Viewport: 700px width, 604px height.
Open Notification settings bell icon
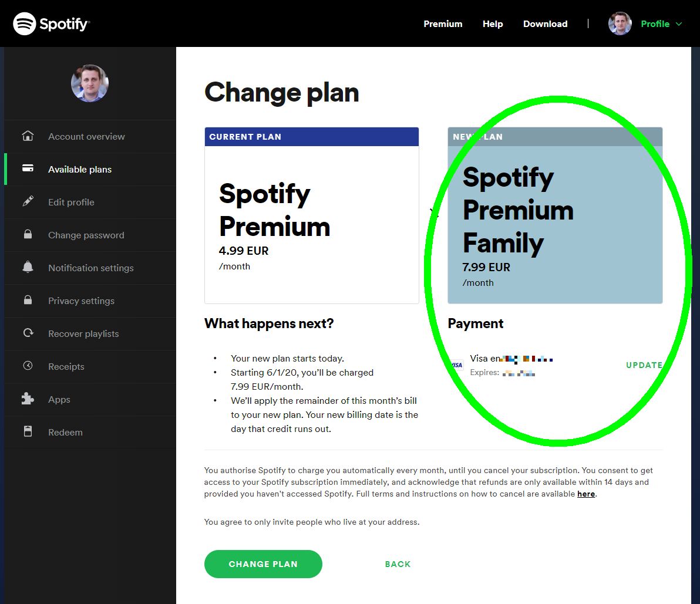(28, 266)
